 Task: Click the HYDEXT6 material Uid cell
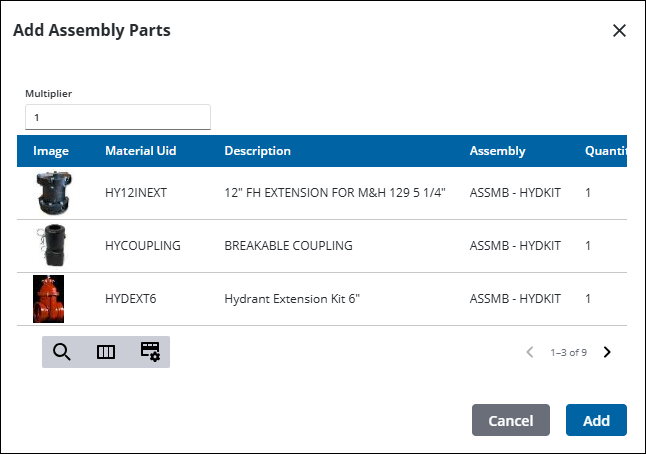point(132,298)
